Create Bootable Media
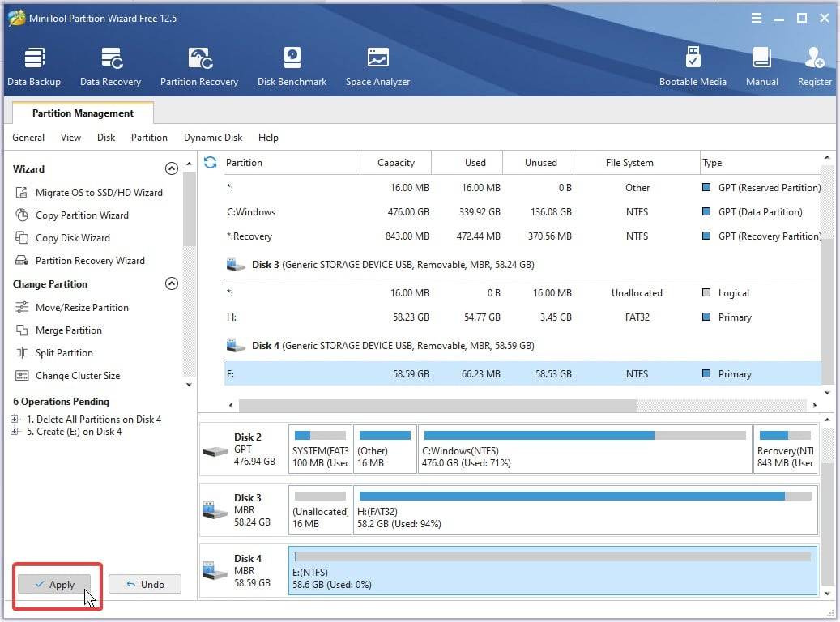The height and width of the screenshot is (622, 840). pyautogui.click(x=693, y=66)
